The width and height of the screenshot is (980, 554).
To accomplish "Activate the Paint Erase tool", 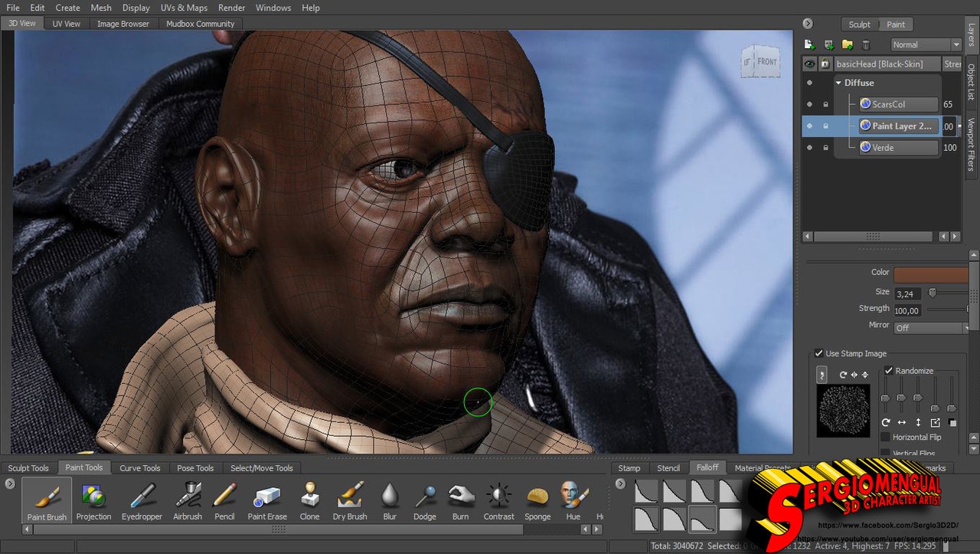I will [267, 500].
